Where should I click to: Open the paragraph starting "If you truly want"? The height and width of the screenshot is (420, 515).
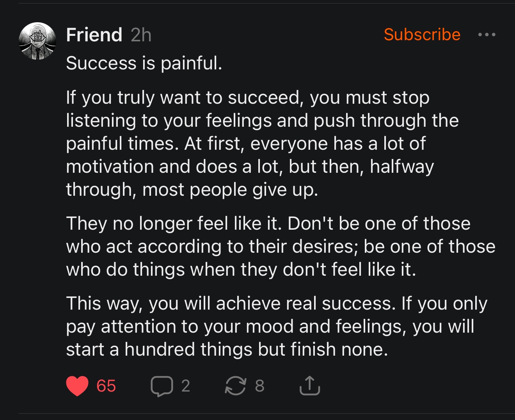click(x=262, y=144)
